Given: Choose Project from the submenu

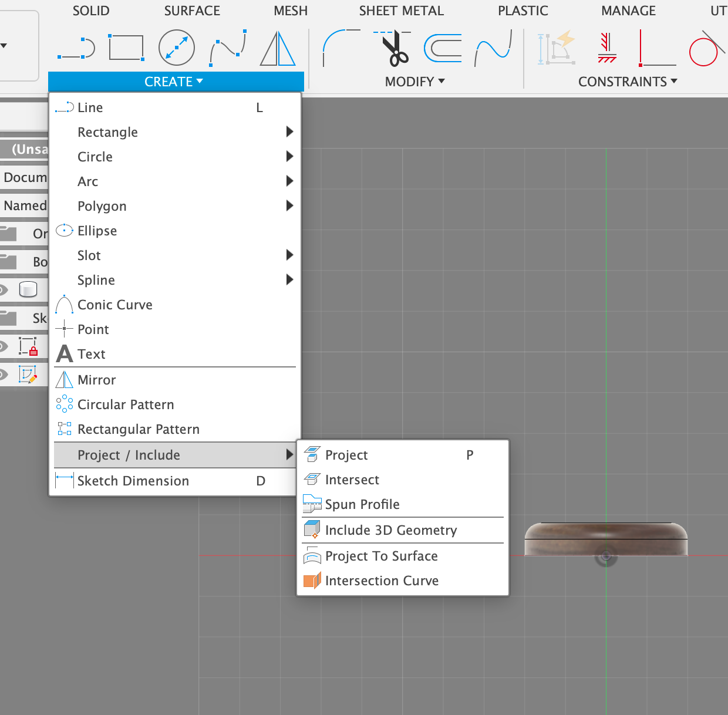Looking at the screenshot, I should click(x=346, y=455).
